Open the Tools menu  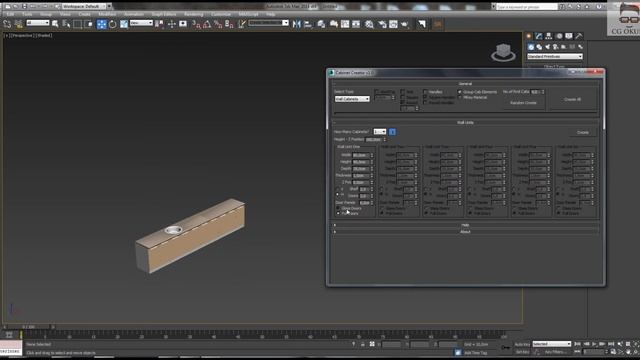tap(27, 14)
